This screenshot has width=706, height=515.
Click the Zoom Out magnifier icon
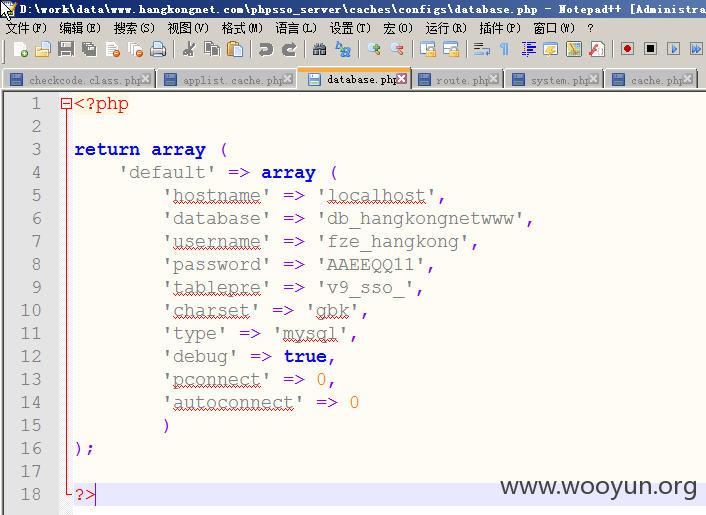click(397, 49)
